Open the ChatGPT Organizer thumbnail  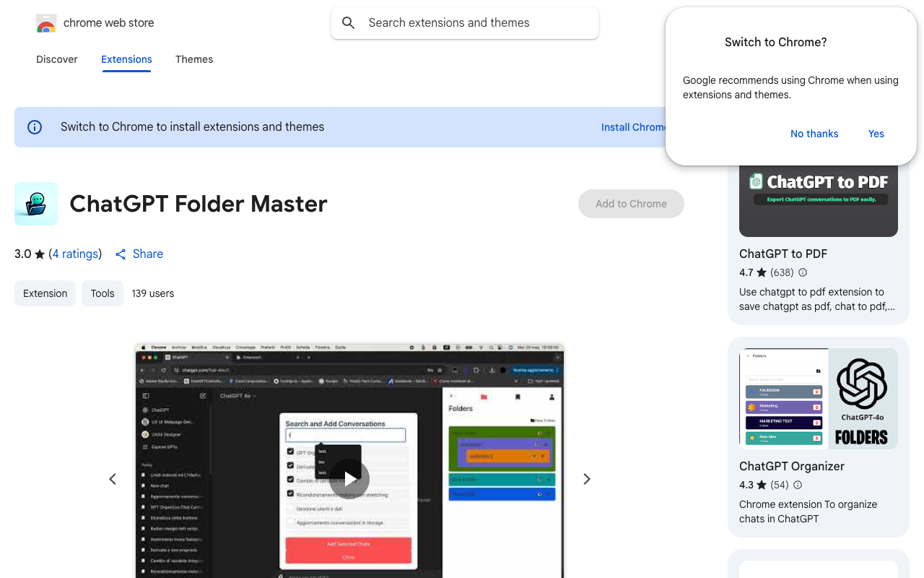(819, 399)
